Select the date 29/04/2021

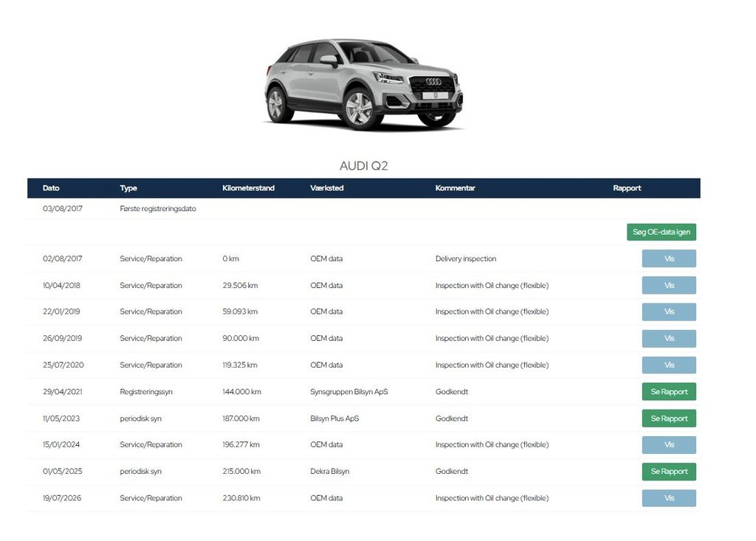[x=62, y=391]
